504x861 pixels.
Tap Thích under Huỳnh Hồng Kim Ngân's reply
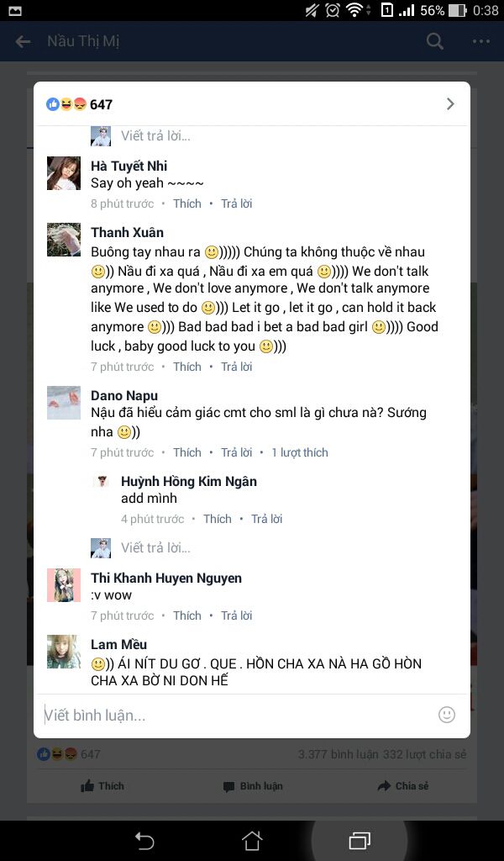click(x=218, y=519)
